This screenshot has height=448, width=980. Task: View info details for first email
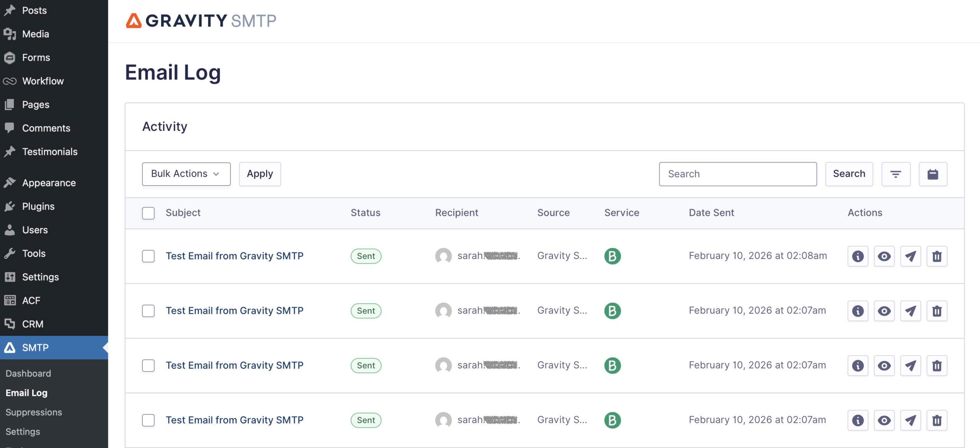click(857, 256)
